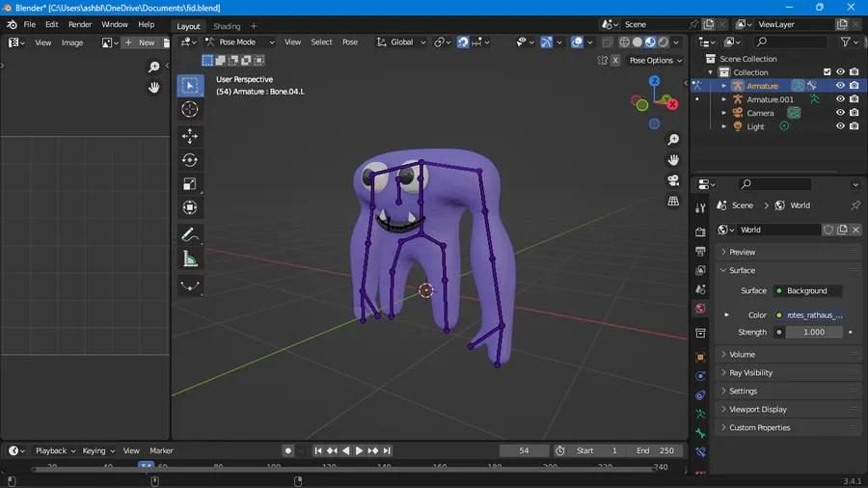This screenshot has height=488, width=868.
Task: Hide the Light with its eye icon
Action: pos(840,126)
